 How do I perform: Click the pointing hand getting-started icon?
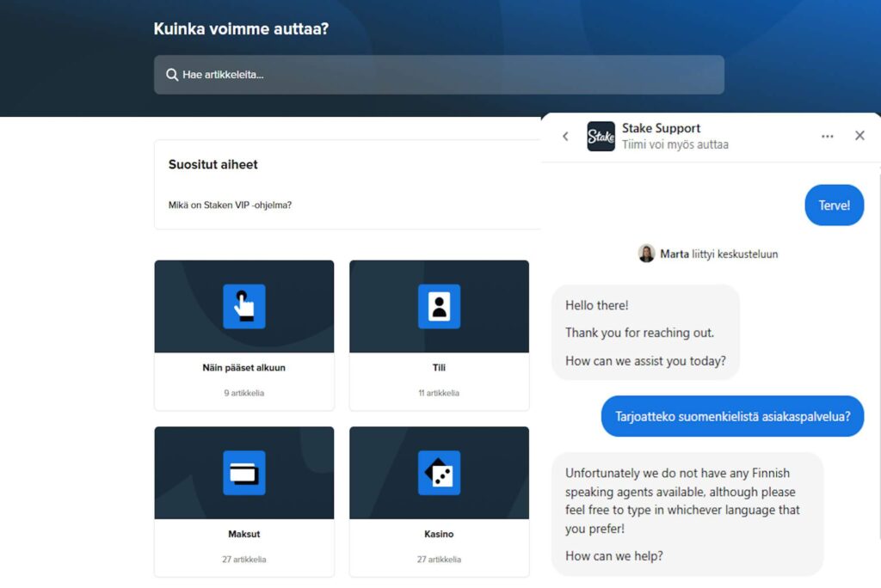(244, 306)
